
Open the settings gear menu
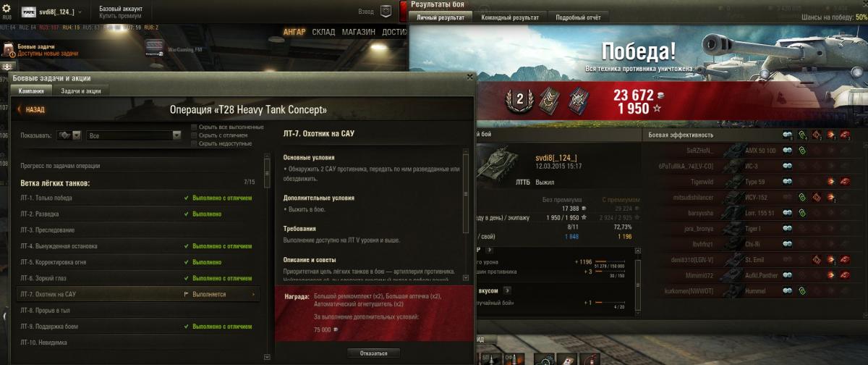[x=7, y=6]
